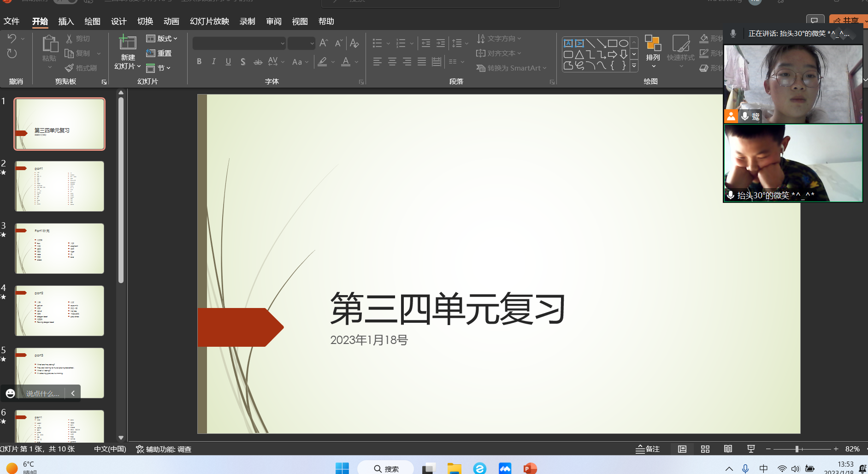Expand the Align Text menu
Viewport: 868px width, 474px height.
(499, 53)
